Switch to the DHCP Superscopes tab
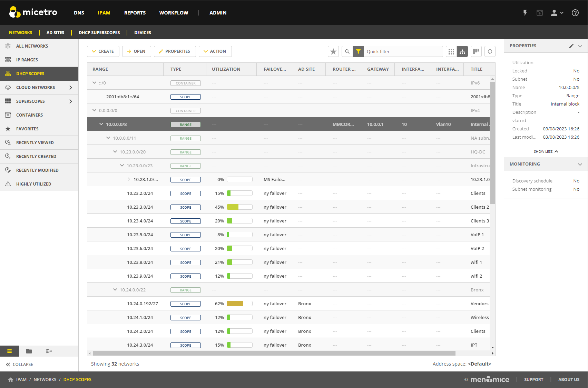This screenshot has height=388, width=588. click(x=99, y=32)
